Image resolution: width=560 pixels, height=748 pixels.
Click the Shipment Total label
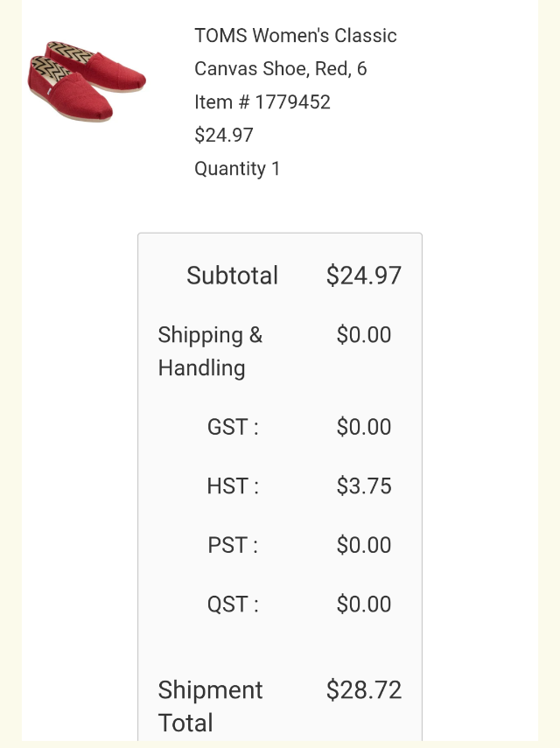(210, 706)
